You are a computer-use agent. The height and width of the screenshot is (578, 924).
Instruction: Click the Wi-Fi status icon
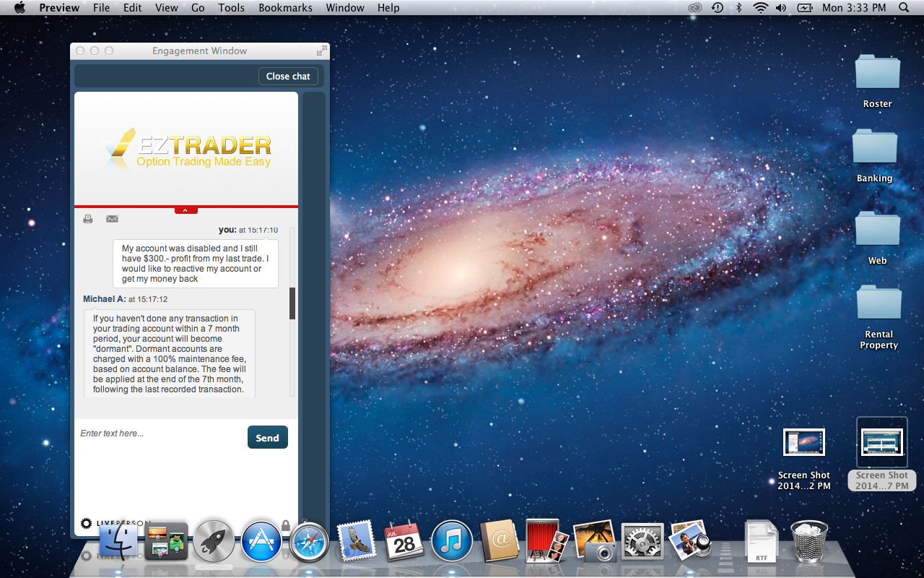tap(760, 8)
